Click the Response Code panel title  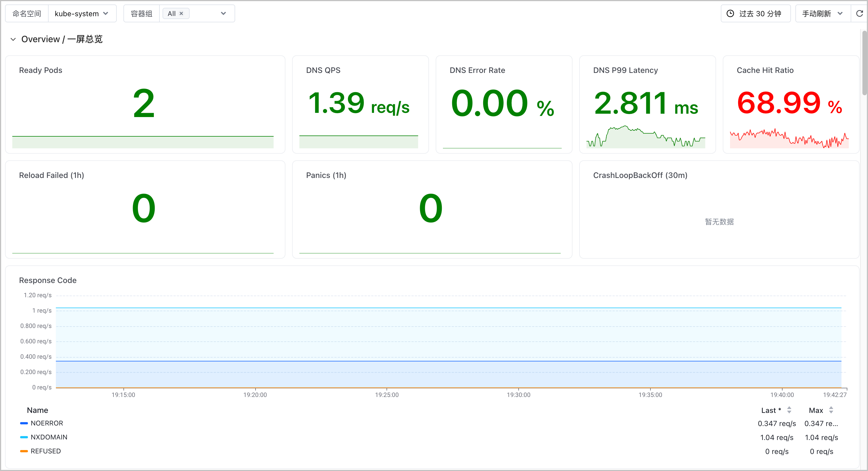click(48, 280)
